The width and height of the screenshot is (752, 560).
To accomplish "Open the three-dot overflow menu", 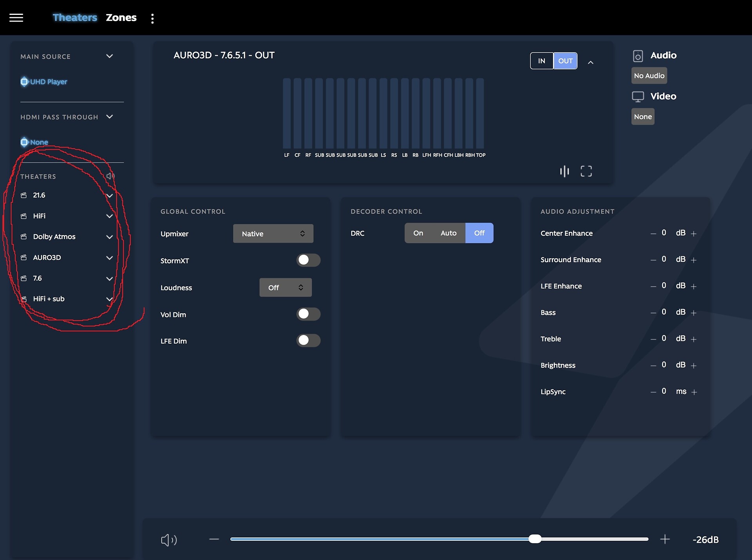I will [x=152, y=18].
